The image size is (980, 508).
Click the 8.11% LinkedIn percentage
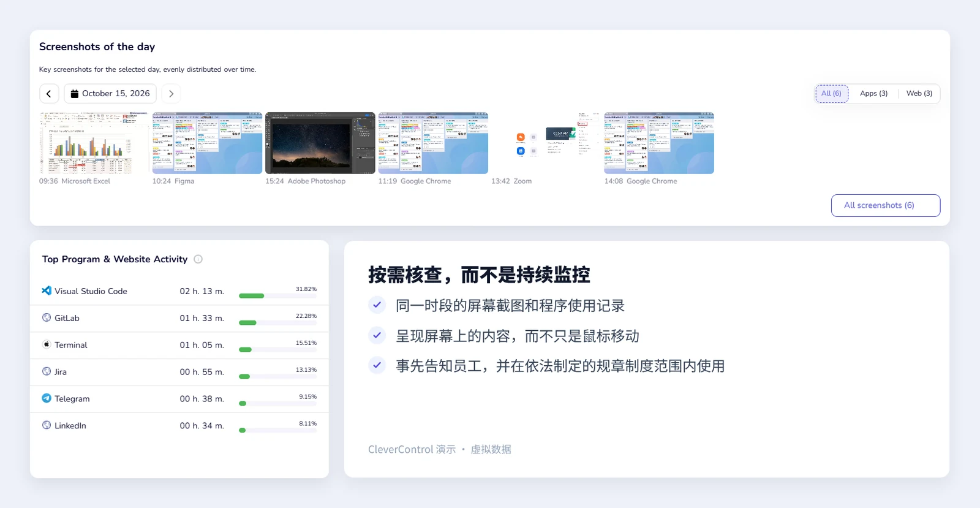pyautogui.click(x=307, y=423)
